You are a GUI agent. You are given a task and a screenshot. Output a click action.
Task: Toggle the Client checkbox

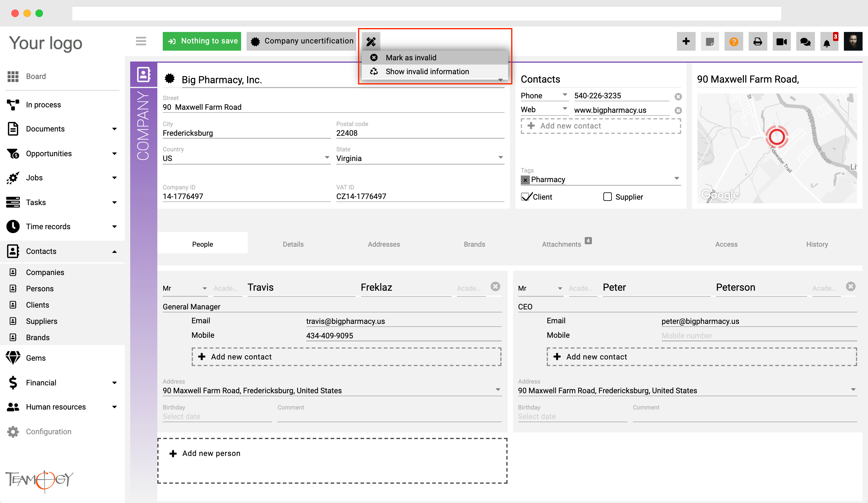click(526, 197)
